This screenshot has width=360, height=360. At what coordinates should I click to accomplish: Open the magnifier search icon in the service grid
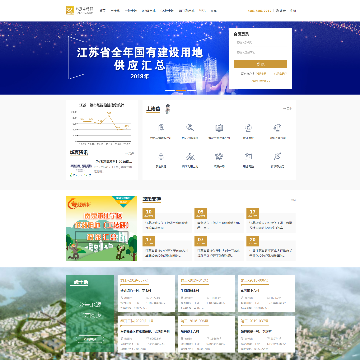click(x=190, y=127)
